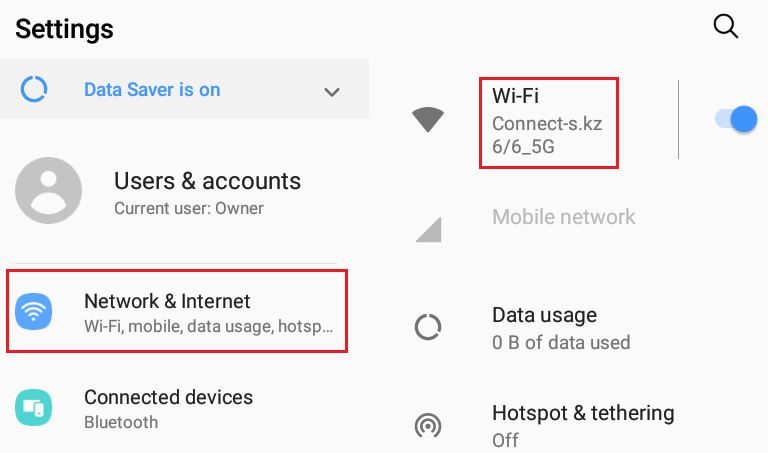768x453 pixels.
Task: Expand the Data Saver chevron arrow
Action: point(332,92)
